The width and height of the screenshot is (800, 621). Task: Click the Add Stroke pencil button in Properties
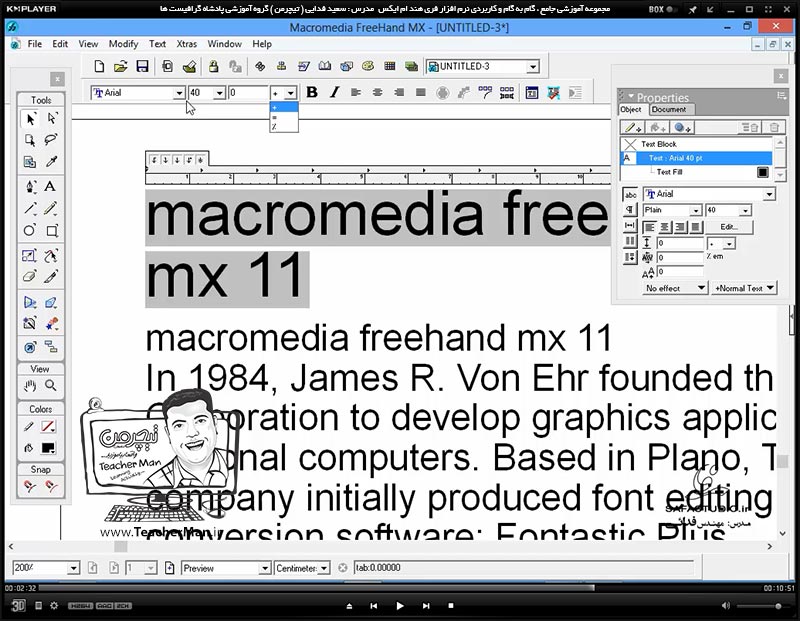pyautogui.click(x=633, y=127)
